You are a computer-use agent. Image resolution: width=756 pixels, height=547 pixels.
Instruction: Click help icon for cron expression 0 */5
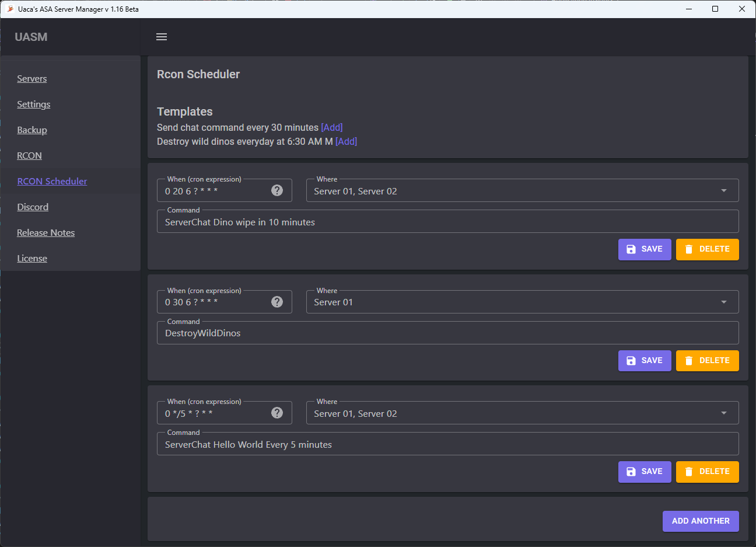[x=277, y=413]
